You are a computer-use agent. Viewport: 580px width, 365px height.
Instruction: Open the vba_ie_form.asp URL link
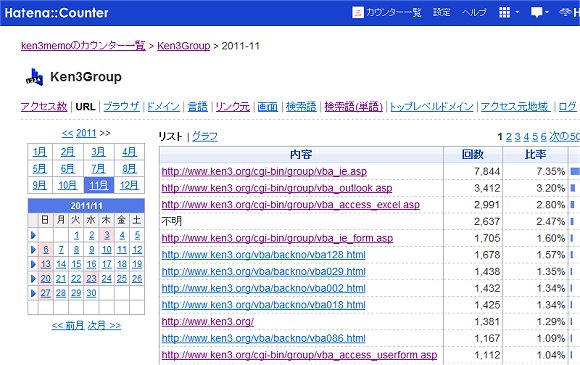(x=277, y=238)
